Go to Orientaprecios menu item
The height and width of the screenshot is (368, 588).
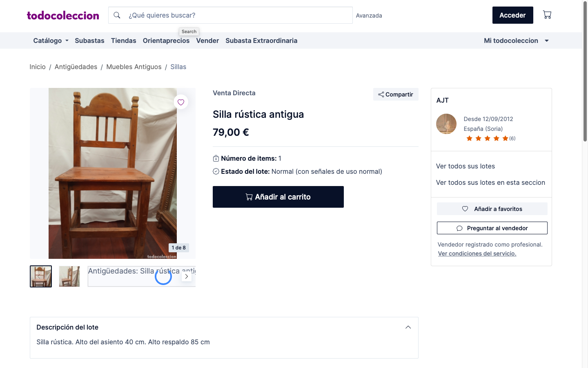coord(166,40)
